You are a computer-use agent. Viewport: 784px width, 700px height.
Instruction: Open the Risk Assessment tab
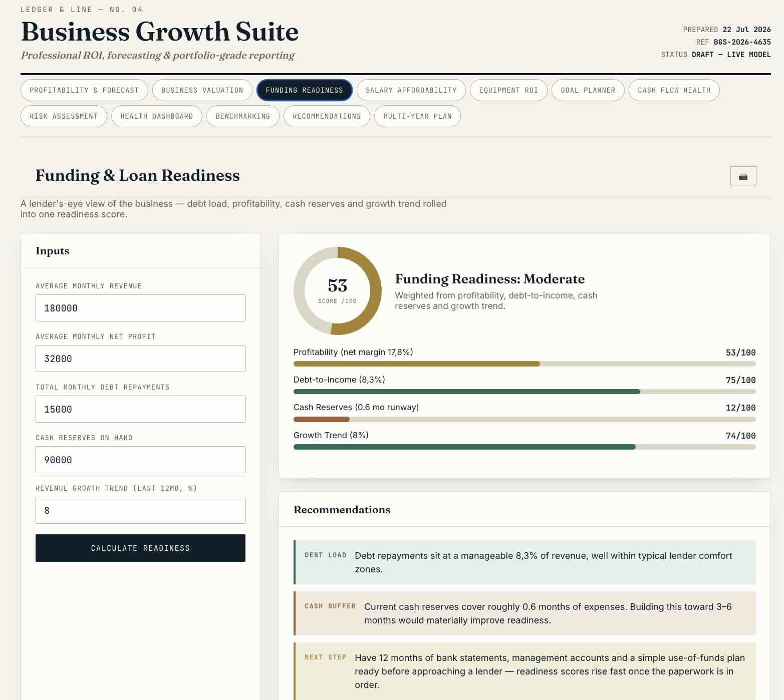(x=64, y=116)
